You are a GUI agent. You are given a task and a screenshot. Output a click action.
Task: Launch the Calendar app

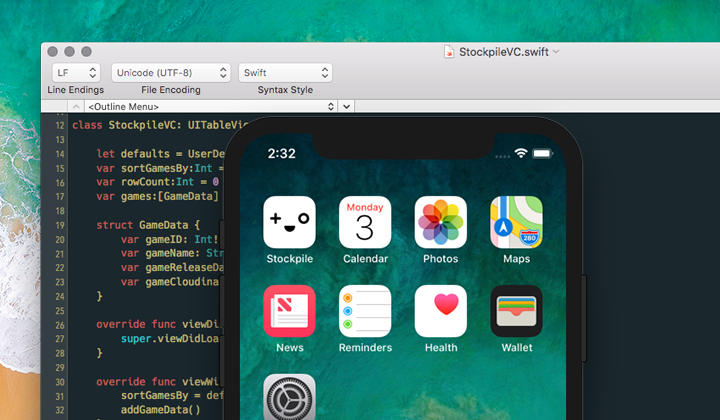click(365, 222)
